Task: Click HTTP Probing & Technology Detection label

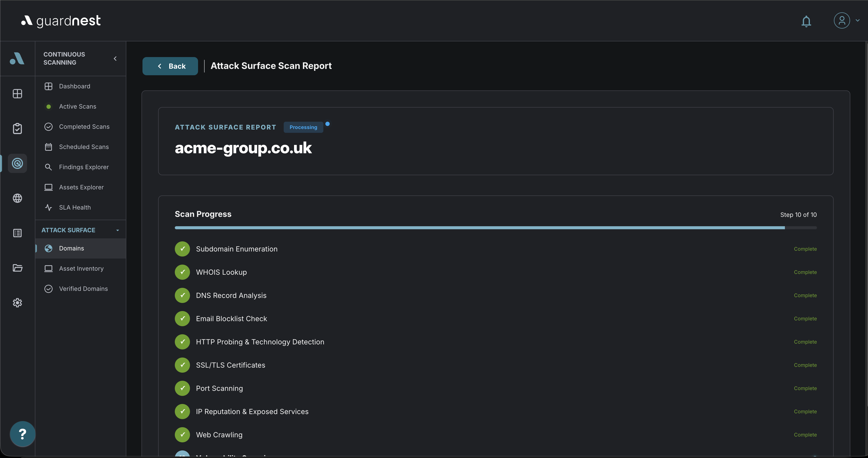Action: click(x=260, y=342)
